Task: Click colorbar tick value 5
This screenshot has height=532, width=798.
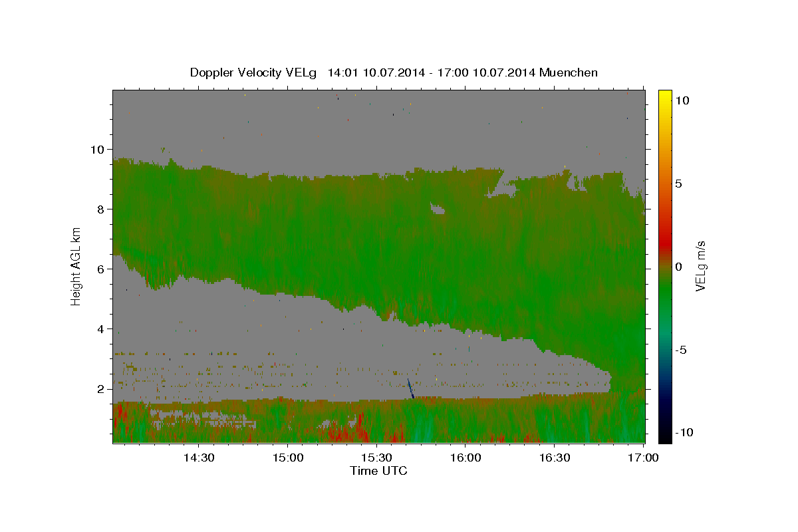Action: pos(678,183)
